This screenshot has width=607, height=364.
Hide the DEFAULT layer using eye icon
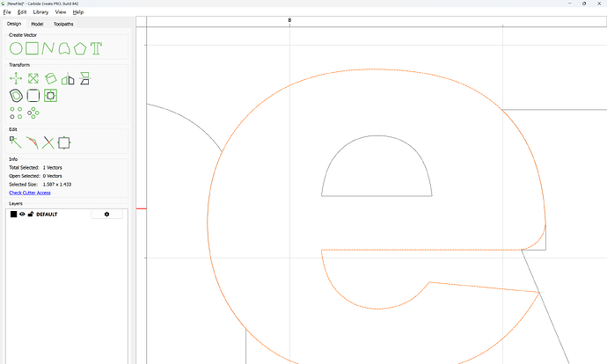23,215
